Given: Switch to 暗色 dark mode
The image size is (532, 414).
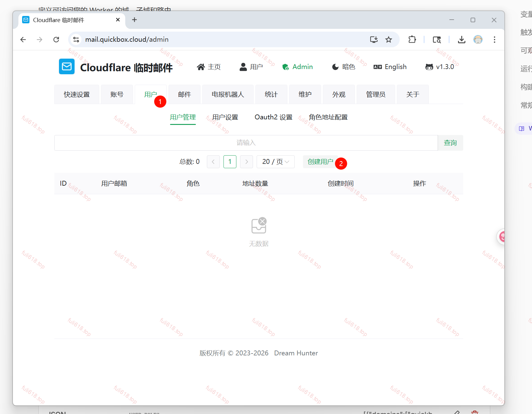Looking at the screenshot, I should click(344, 67).
